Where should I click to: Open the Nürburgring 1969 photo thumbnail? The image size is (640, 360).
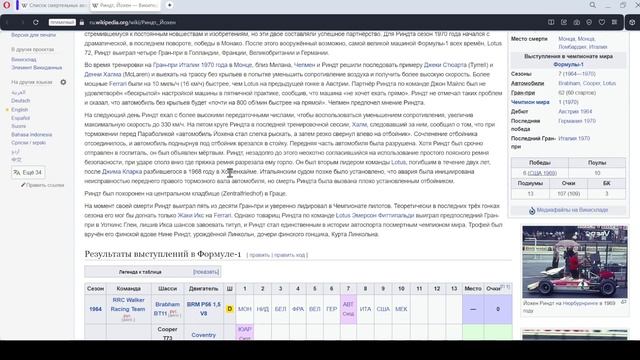click(x=575, y=262)
